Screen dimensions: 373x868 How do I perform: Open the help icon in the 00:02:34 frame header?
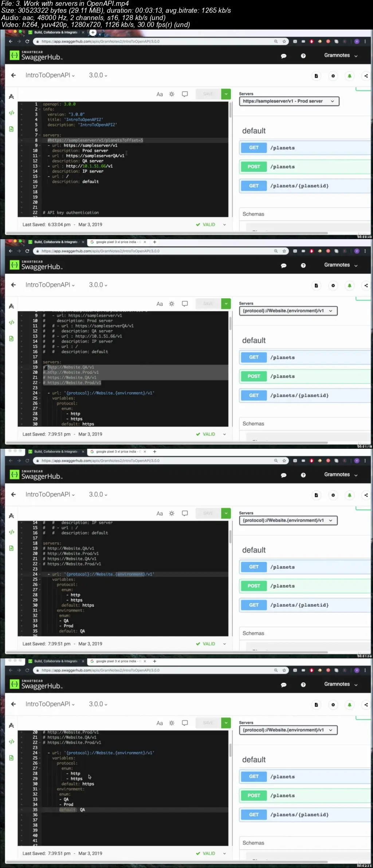(x=303, y=685)
